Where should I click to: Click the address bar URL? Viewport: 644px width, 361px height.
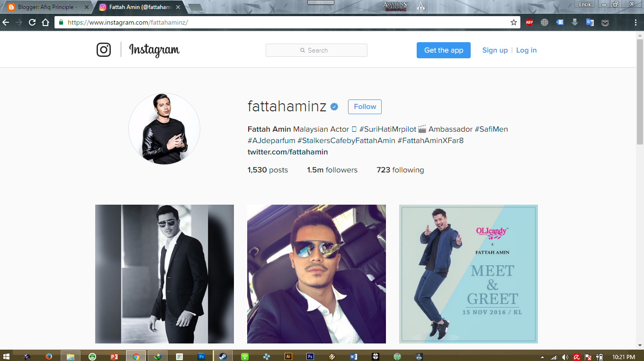(x=128, y=22)
